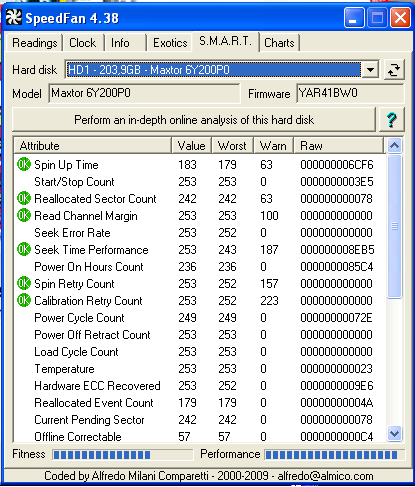Image resolution: width=415 pixels, height=487 pixels.
Task: Sort by the Attribute column header
Action: [93, 146]
